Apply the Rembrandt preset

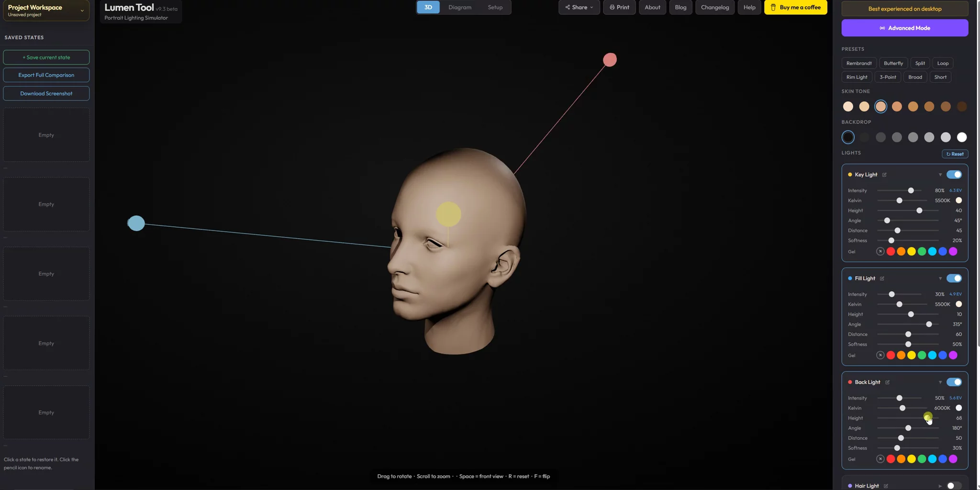(x=859, y=63)
